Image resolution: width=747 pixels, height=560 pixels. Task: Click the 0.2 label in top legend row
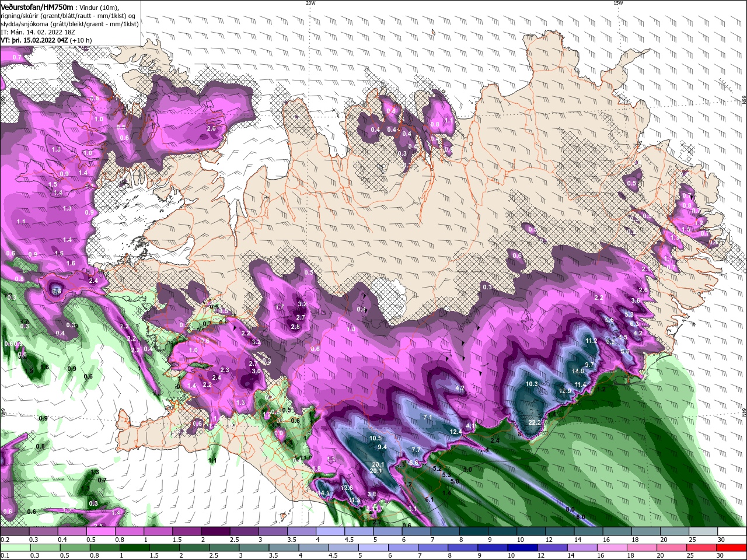point(5,540)
